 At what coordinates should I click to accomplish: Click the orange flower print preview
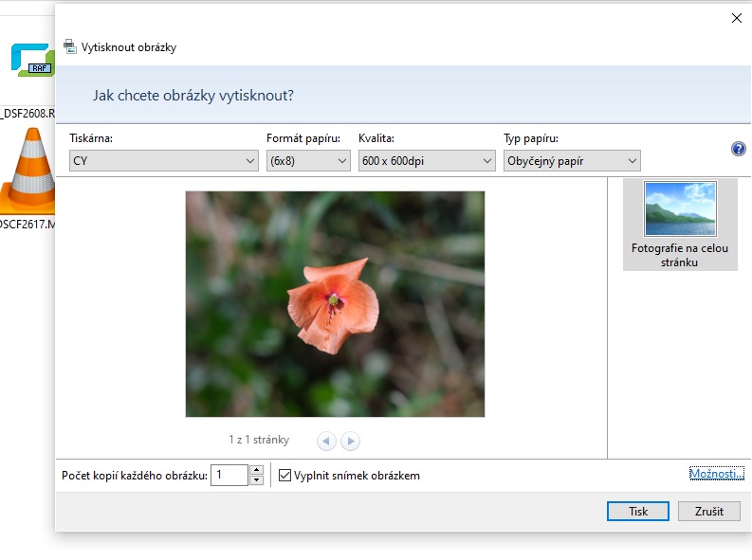[335, 303]
